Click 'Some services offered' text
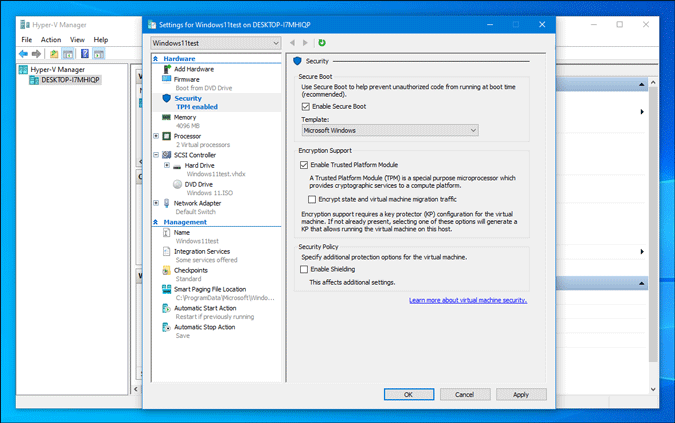Image resolution: width=675 pixels, height=423 pixels. click(x=207, y=260)
